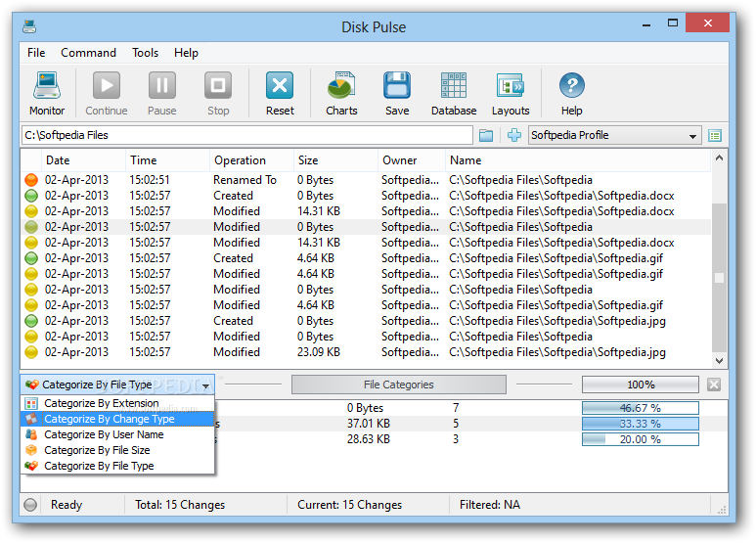
Task: Open the Database grid icon
Action: (454, 93)
